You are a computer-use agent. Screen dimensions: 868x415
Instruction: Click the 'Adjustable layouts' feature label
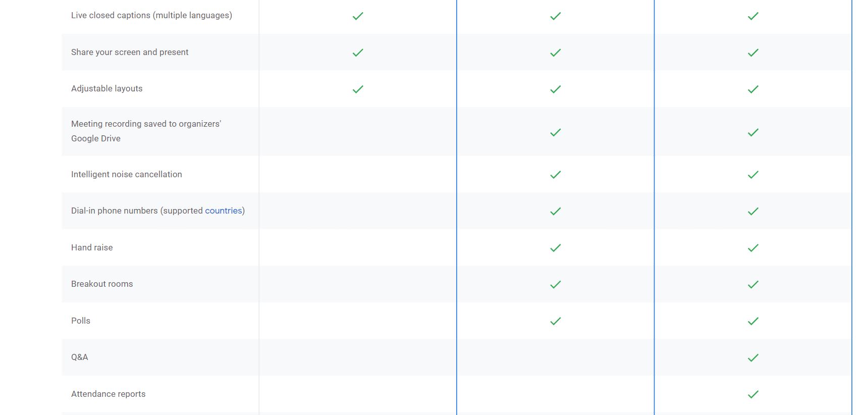coord(107,88)
